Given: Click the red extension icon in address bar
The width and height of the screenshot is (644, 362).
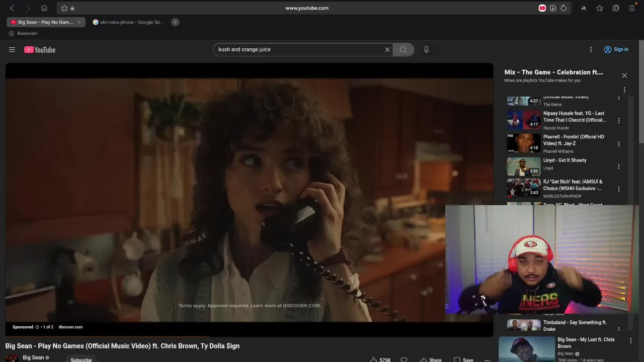Looking at the screenshot, I should pos(542,8).
